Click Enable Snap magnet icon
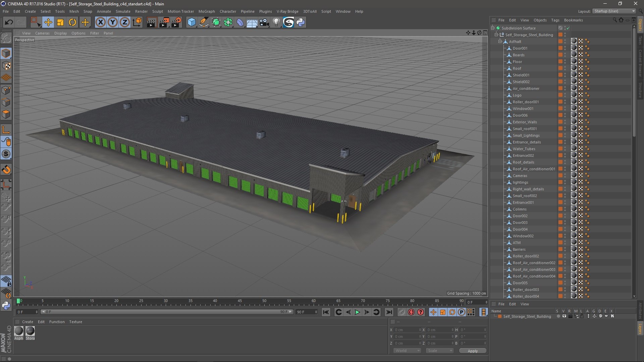 [x=6, y=170]
